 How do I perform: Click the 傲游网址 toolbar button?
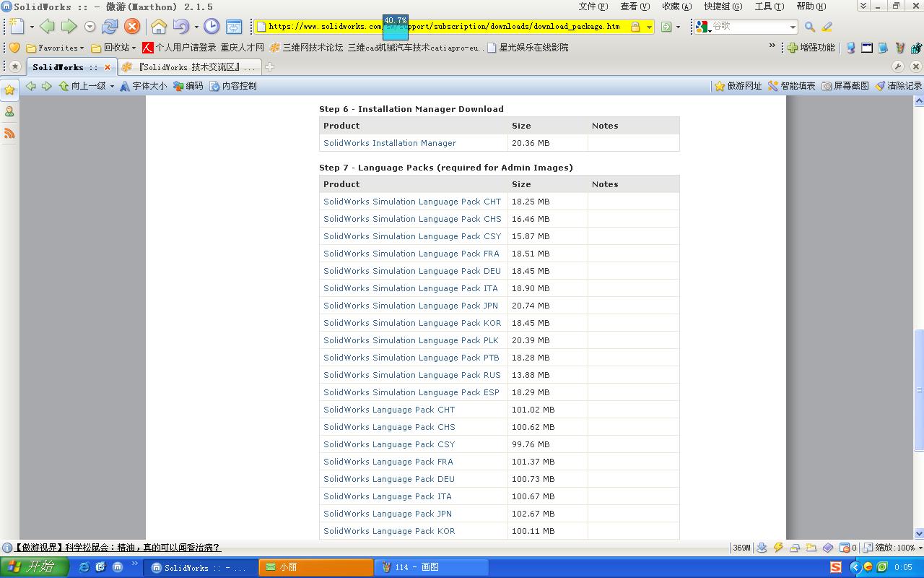coord(738,86)
